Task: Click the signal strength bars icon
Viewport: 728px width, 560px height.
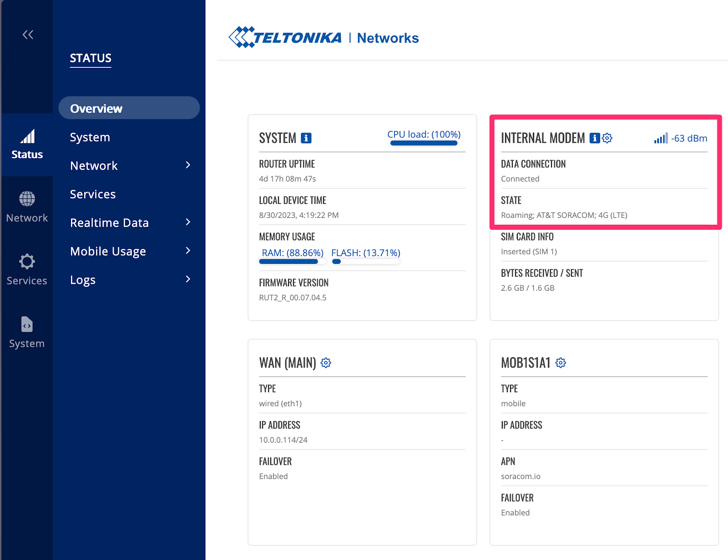Action: pos(661,138)
